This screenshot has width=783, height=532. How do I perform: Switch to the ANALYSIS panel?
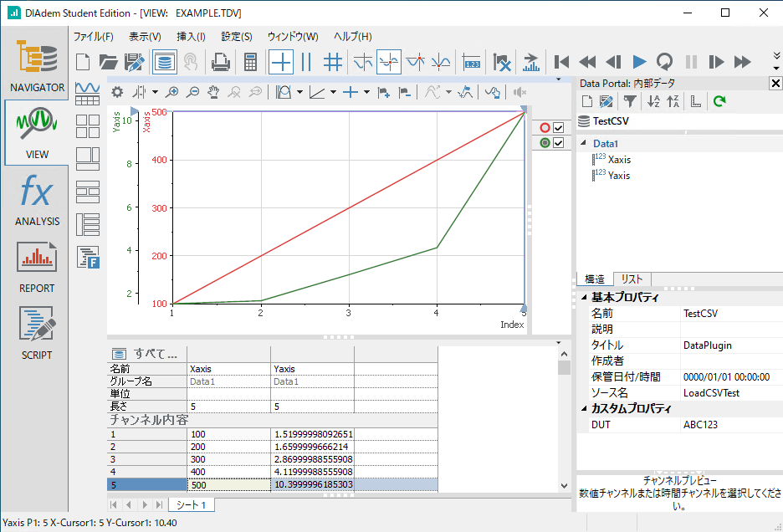pos(37,200)
